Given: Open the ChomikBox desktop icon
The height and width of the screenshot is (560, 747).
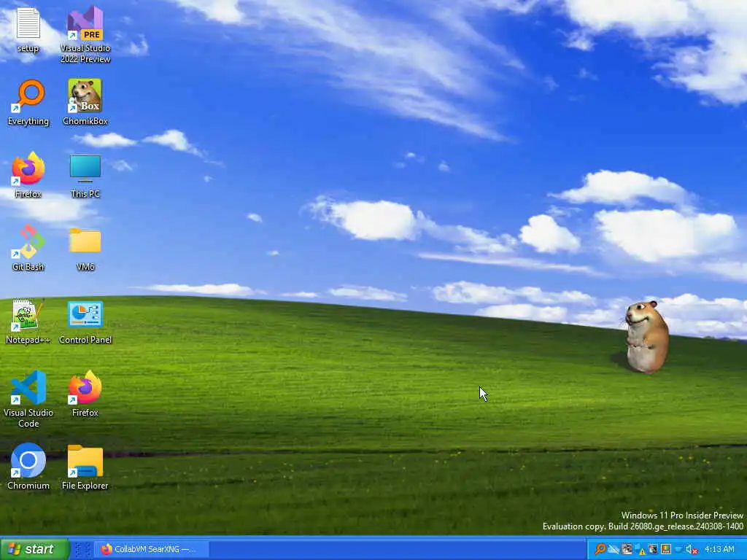Looking at the screenshot, I should tap(85, 102).
